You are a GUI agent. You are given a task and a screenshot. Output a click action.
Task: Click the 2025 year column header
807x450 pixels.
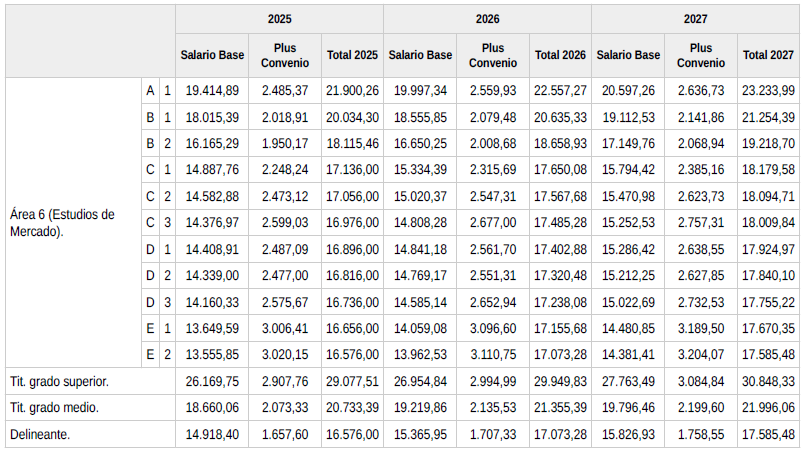coord(279,19)
